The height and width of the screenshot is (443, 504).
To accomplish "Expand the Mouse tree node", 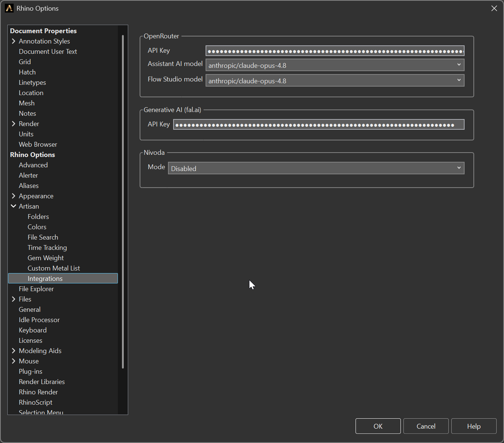I will (x=14, y=361).
